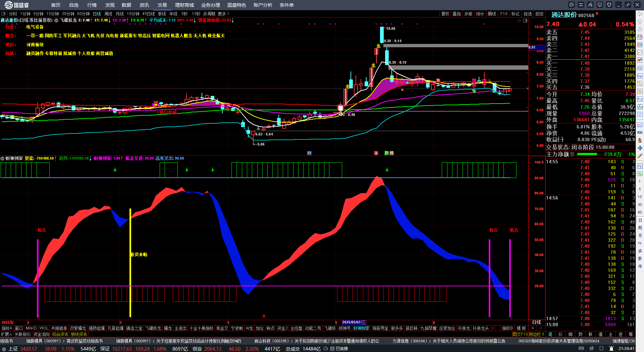Open the online customer service chat icon
This screenshot has height=352, width=644.
click(x=572, y=5)
